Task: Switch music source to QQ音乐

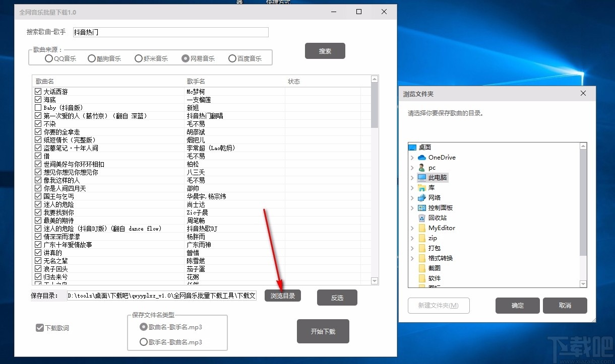Action: pos(48,58)
